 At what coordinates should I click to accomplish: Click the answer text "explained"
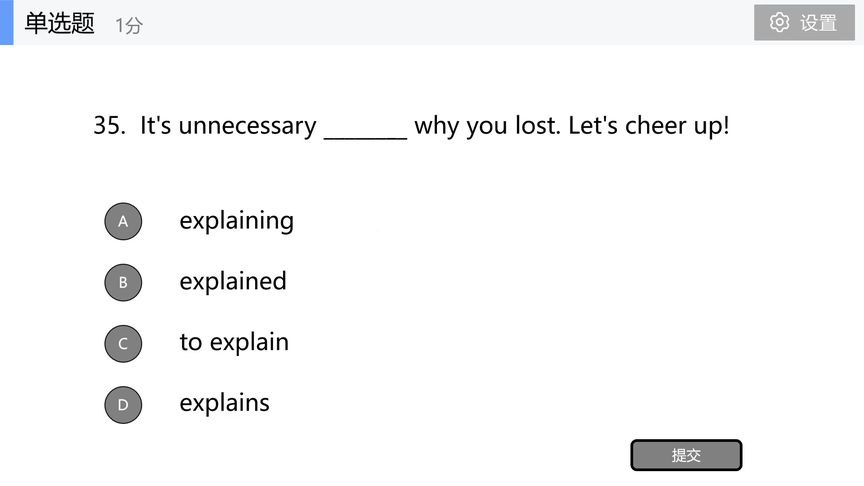(x=233, y=281)
